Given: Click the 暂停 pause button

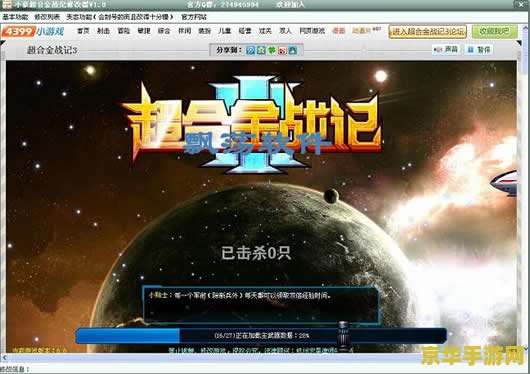Looking at the screenshot, I should pos(479,50).
